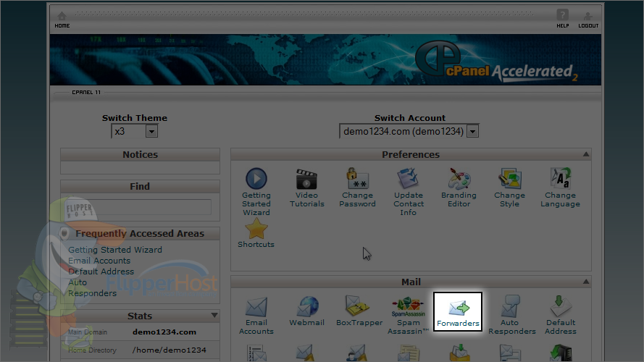Open Help in top bar
The height and width of the screenshot is (362, 644).
pos(563,19)
